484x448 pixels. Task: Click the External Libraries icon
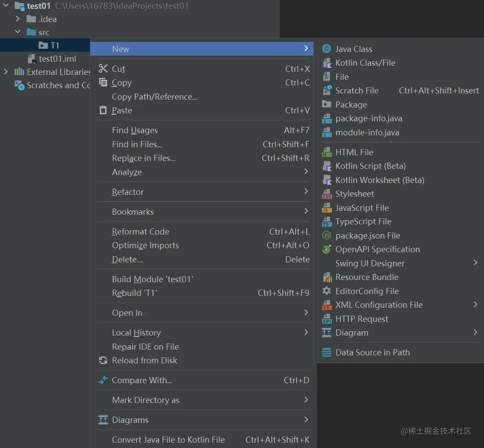click(x=19, y=71)
